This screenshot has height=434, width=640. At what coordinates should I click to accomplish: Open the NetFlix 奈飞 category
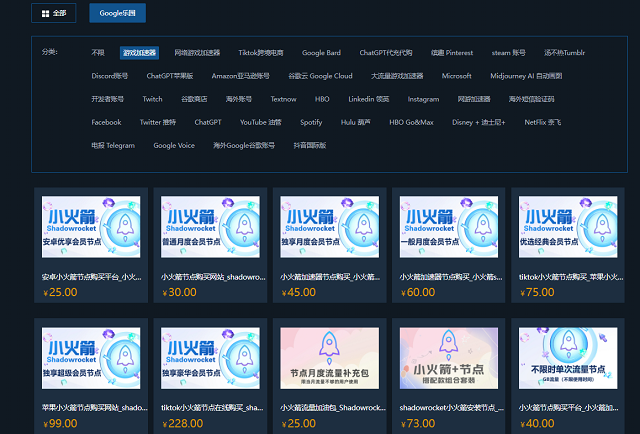542,122
